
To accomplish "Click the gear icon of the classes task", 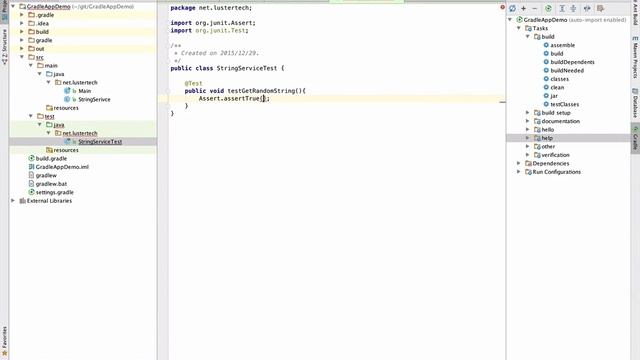I will (546, 79).
